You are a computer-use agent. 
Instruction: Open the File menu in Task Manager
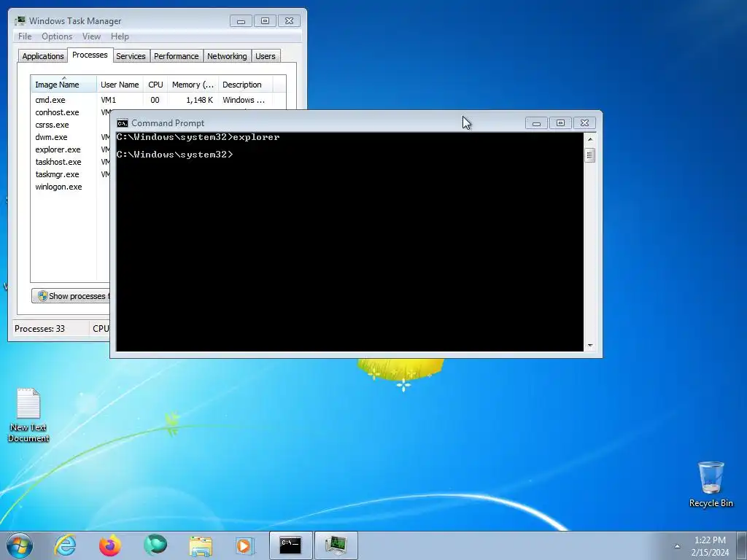(x=25, y=36)
